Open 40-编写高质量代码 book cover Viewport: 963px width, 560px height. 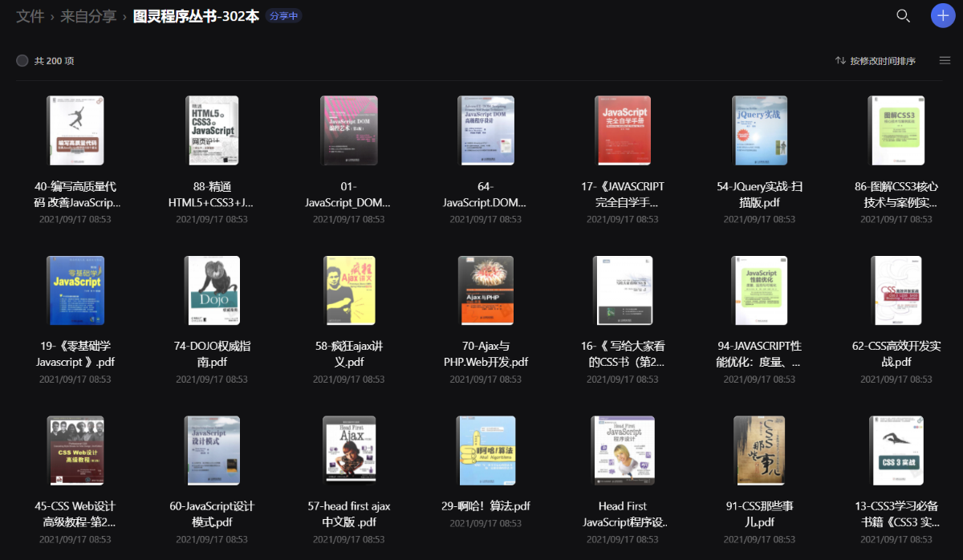[75, 131]
